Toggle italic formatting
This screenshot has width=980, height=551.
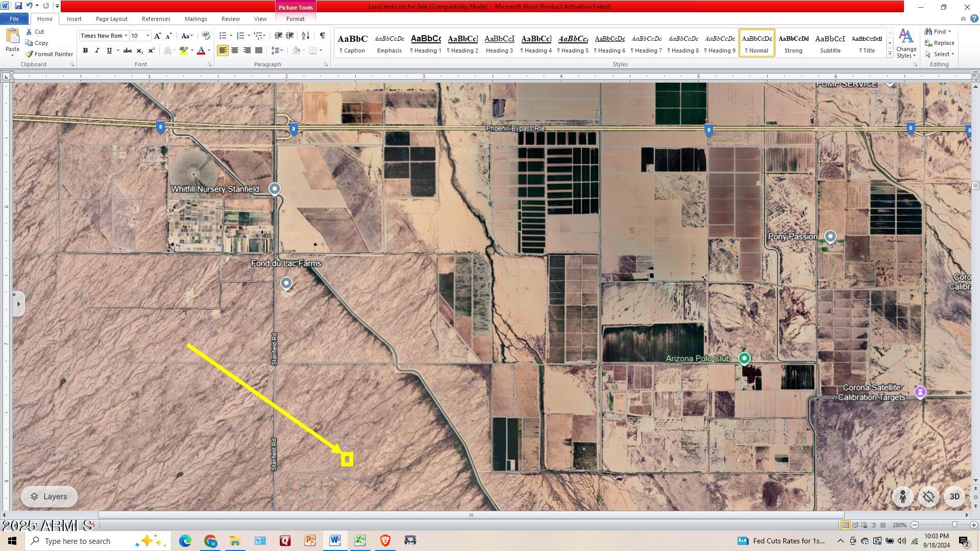point(97,51)
